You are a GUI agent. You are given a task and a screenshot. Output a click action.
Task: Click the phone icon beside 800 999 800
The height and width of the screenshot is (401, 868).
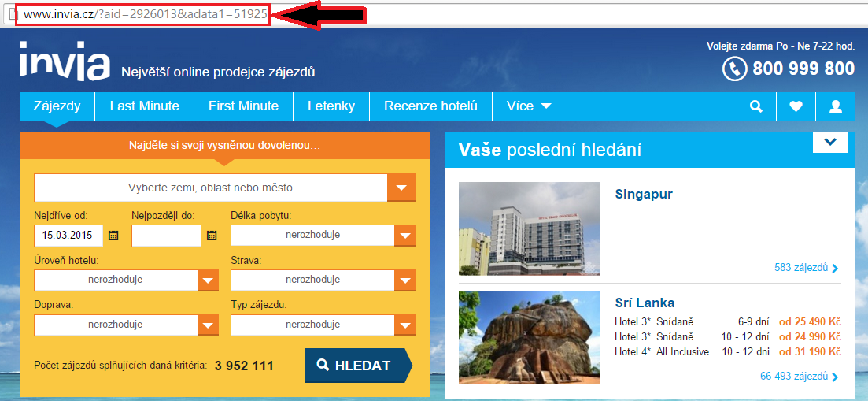tap(734, 69)
